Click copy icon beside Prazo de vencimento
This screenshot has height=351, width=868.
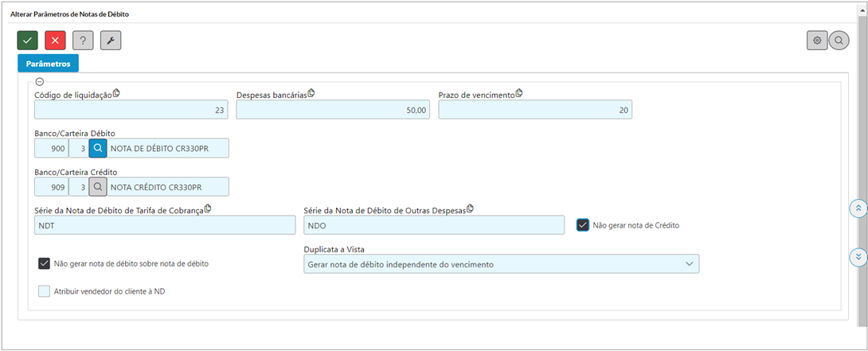tap(519, 93)
